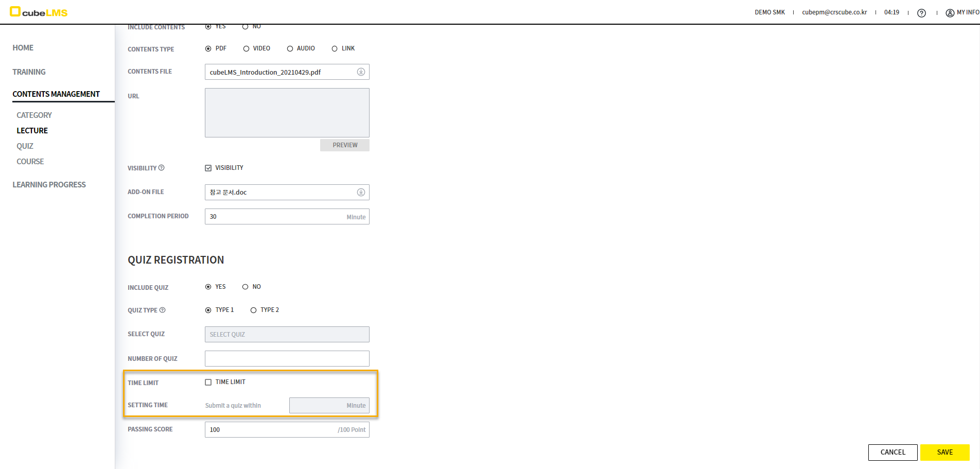
Task: Download the cubeLMS_Introduction PDF contents file
Action: point(361,72)
